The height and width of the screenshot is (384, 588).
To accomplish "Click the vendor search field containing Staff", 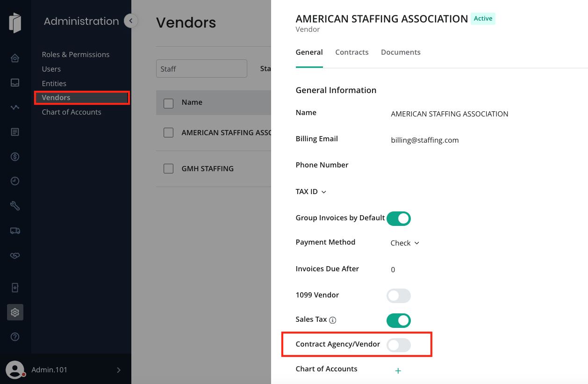I will click(201, 68).
